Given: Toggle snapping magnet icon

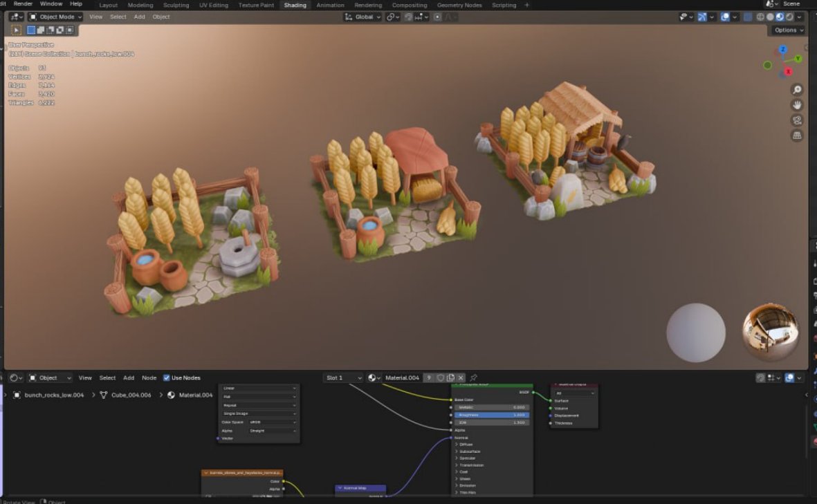Looking at the screenshot, I should point(408,17).
